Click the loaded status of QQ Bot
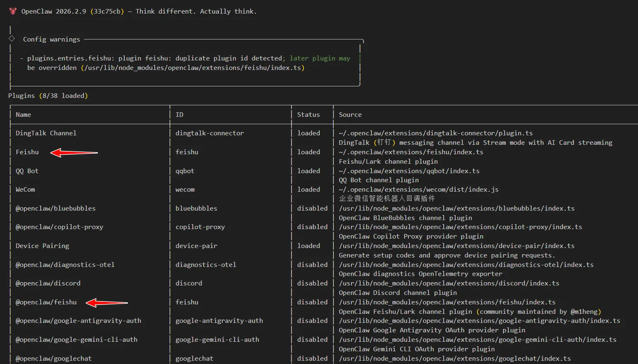Image resolution: width=638 pixels, height=364 pixels. (308, 171)
